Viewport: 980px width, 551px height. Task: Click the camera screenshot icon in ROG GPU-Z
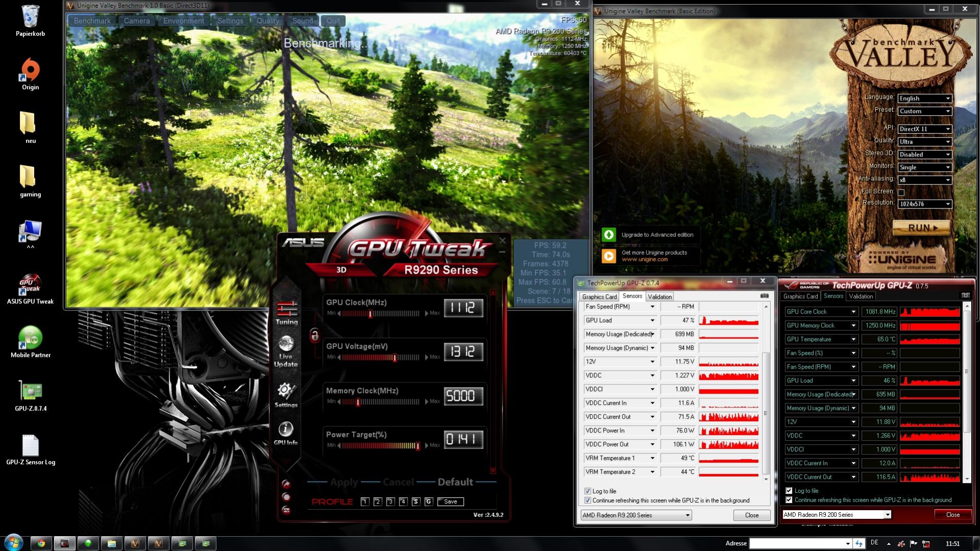click(x=965, y=295)
